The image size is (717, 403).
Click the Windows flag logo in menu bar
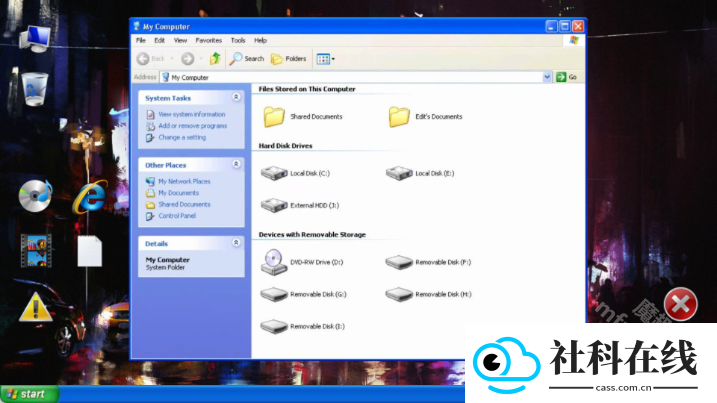tap(574, 40)
